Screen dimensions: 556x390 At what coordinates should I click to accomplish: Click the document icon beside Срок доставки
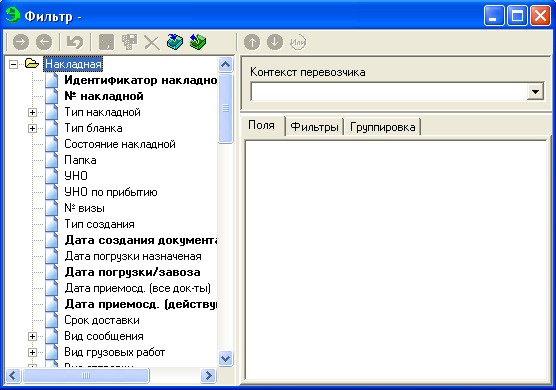click(x=52, y=320)
